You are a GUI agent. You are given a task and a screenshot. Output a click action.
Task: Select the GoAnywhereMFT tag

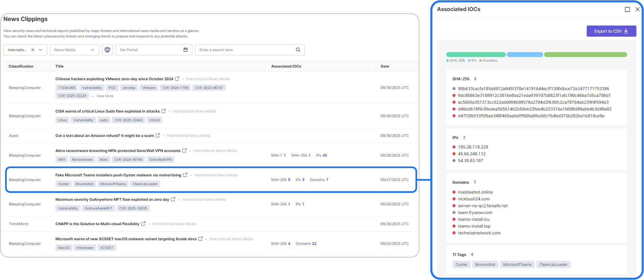[x=98, y=208]
